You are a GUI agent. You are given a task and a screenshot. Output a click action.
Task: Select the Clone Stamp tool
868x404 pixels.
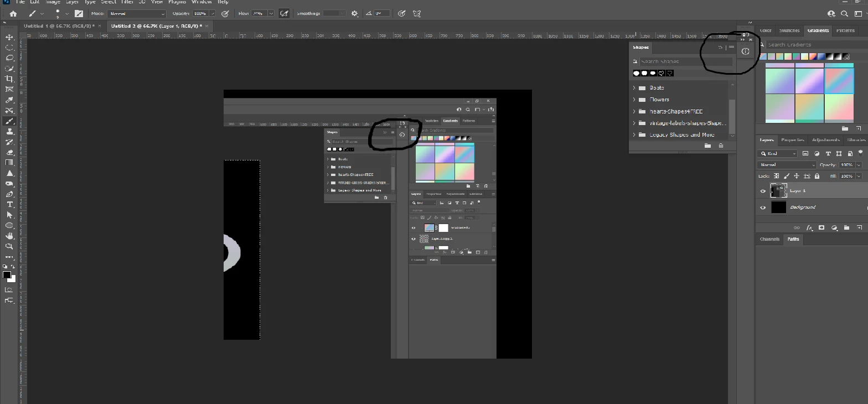click(9, 132)
